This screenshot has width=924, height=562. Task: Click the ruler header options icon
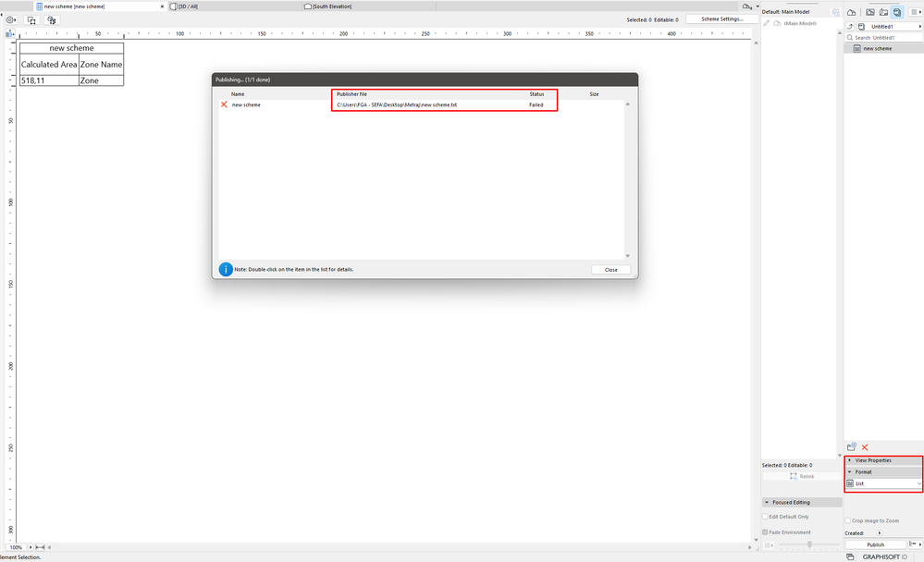click(9, 33)
